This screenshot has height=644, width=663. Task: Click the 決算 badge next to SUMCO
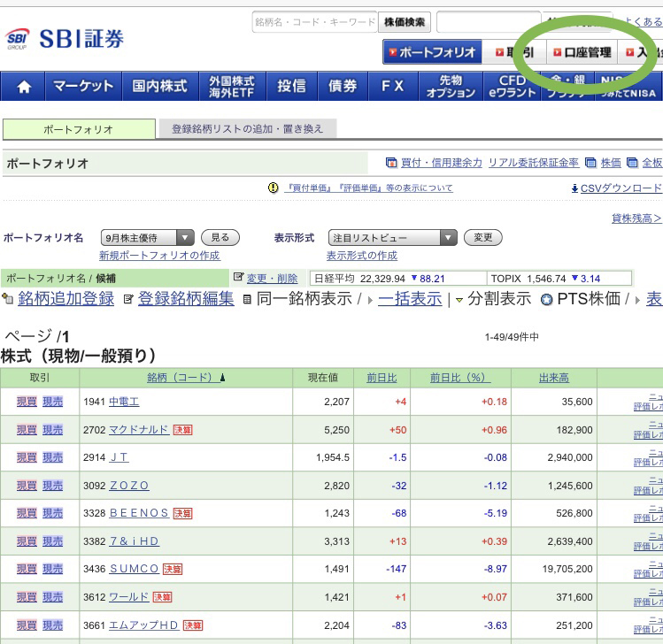173,569
